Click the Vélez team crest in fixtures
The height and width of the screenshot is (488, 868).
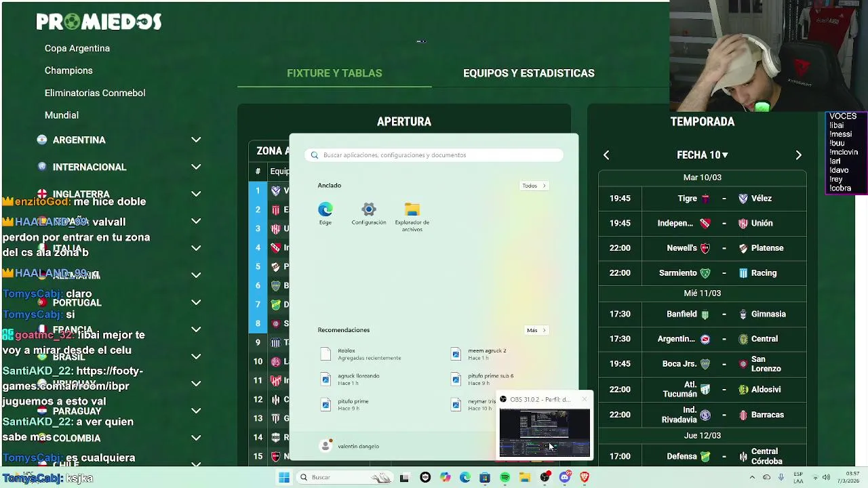[743, 199]
